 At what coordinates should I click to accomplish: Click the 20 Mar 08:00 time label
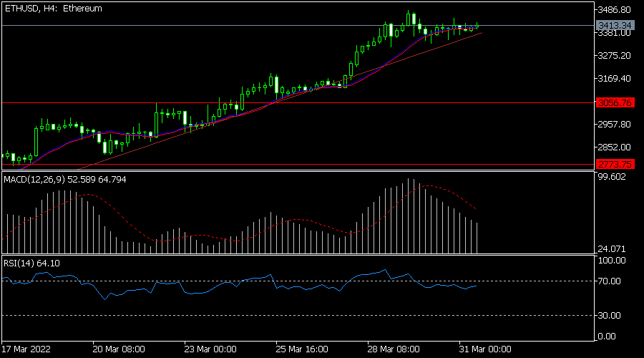[x=118, y=349]
